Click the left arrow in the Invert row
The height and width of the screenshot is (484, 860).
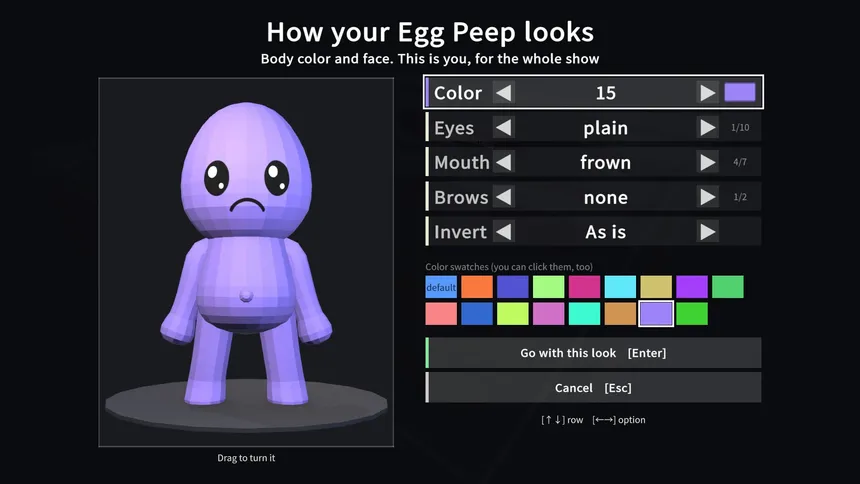[503, 232]
